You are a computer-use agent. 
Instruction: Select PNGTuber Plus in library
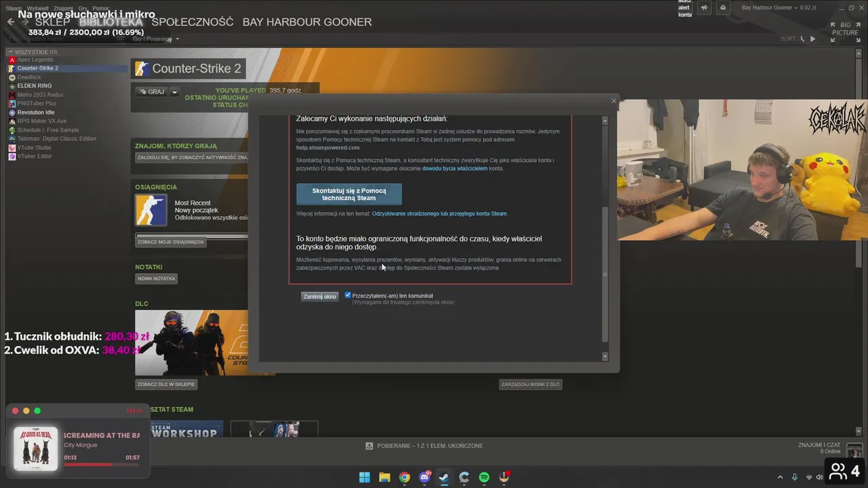37,104
